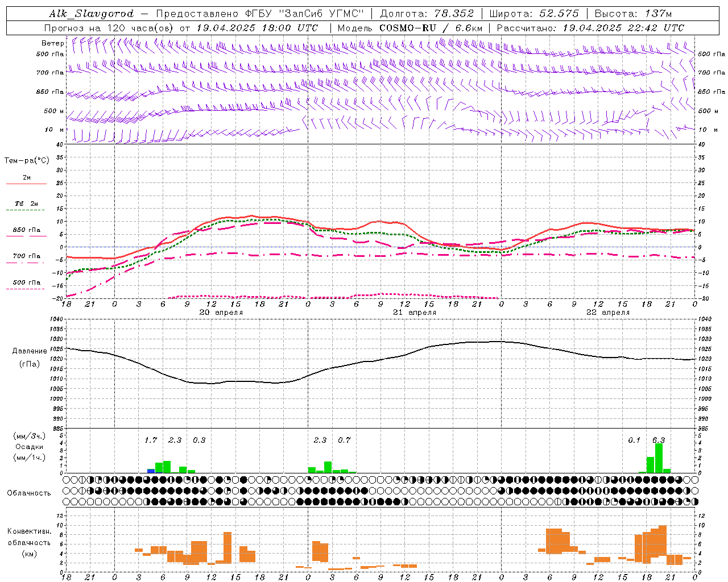Click the Ветер wind panel label
Screen dimensions: 728x582
(52, 43)
